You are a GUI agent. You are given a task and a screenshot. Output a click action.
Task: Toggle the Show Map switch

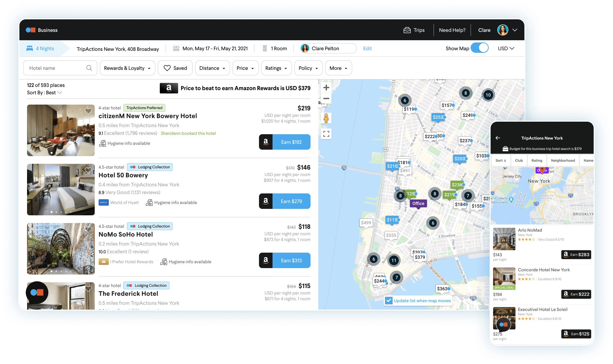(479, 48)
